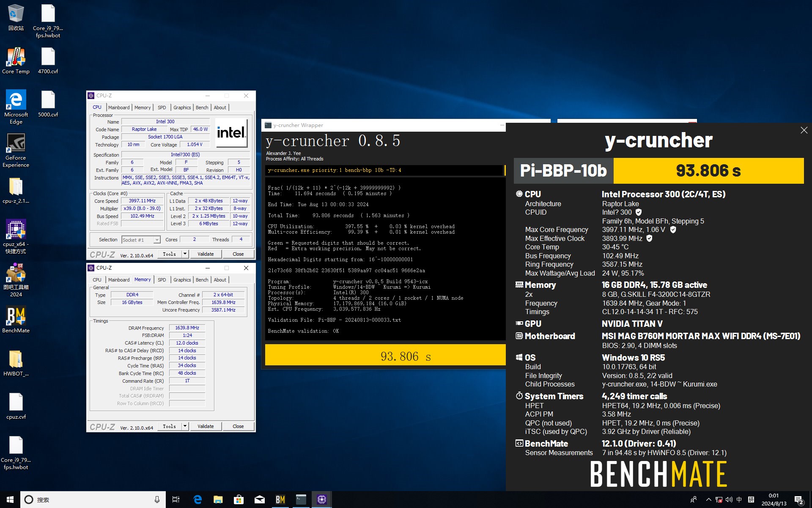The height and width of the screenshot is (508, 812).
Task: Click the Core Speed value 3997.11 MHz
Action: pos(142,201)
